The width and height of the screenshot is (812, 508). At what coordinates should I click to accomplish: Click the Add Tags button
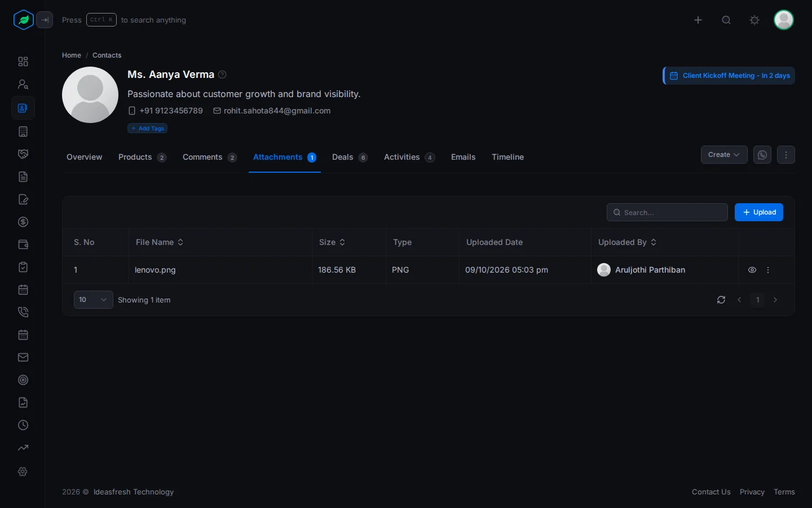click(x=147, y=128)
